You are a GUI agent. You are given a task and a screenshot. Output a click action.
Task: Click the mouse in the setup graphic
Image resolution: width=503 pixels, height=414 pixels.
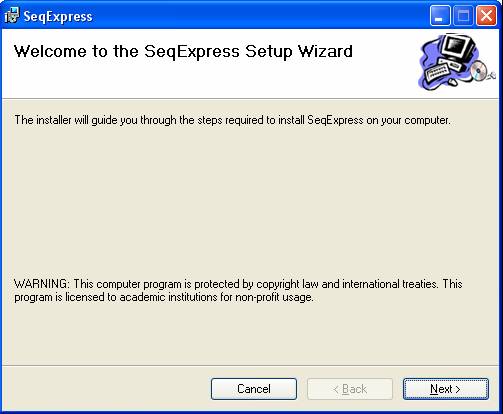[x=452, y=82]
